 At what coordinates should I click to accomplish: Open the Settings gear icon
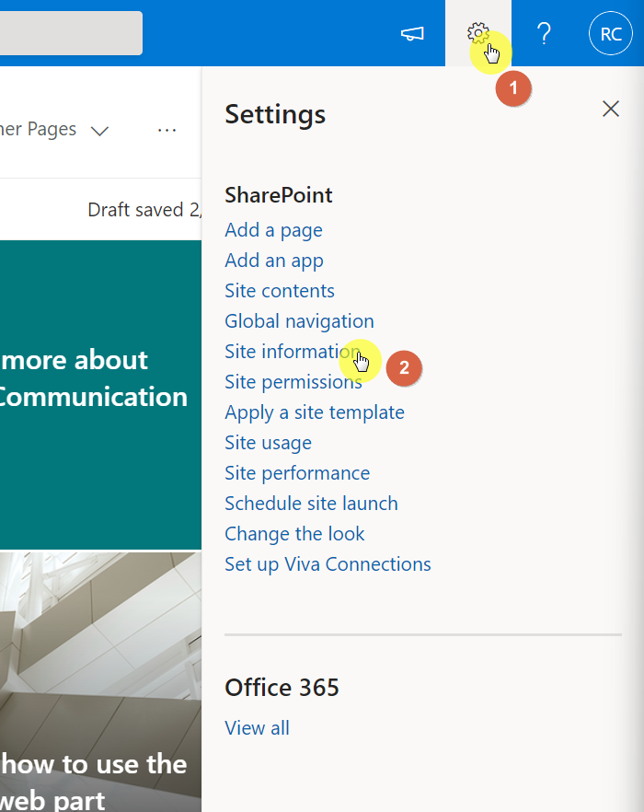click(x=477, y=33)
